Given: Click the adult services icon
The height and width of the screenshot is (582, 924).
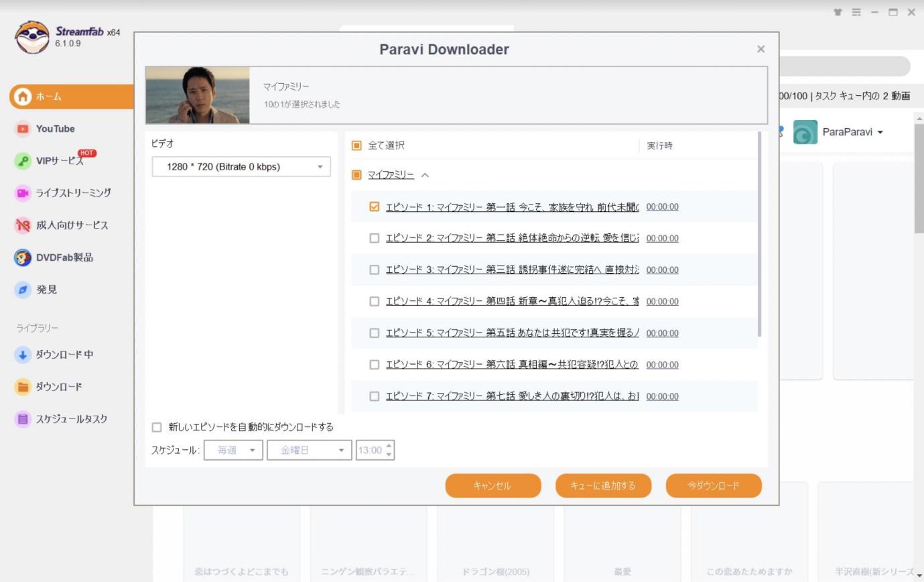Looking at the screenshot, I should (x=23, y=225).
